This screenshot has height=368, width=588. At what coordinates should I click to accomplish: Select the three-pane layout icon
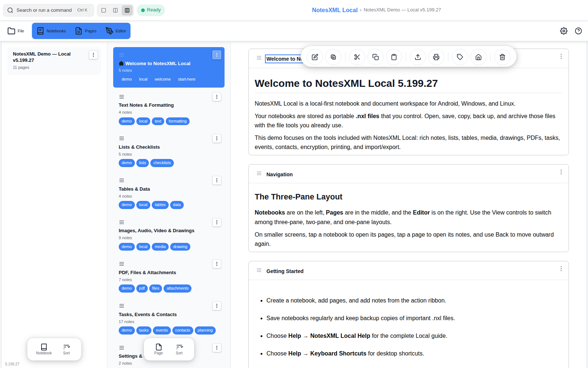(127, 10)
